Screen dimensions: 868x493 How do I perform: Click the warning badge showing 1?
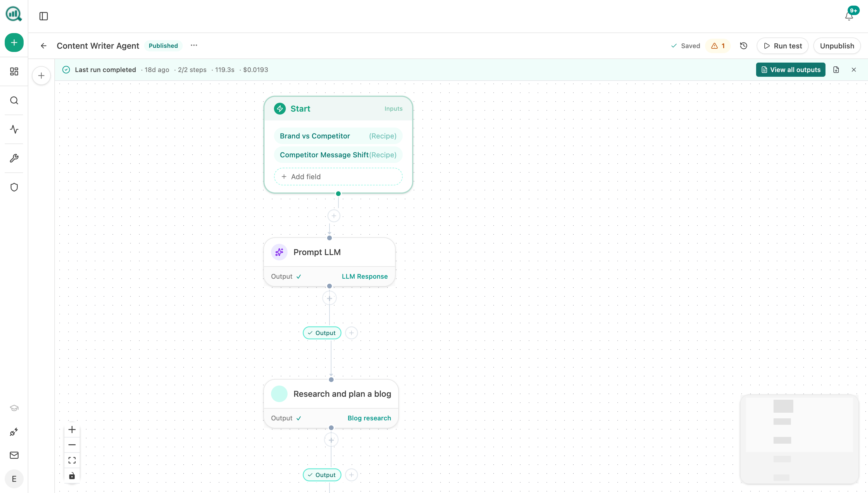click(718, 46)
